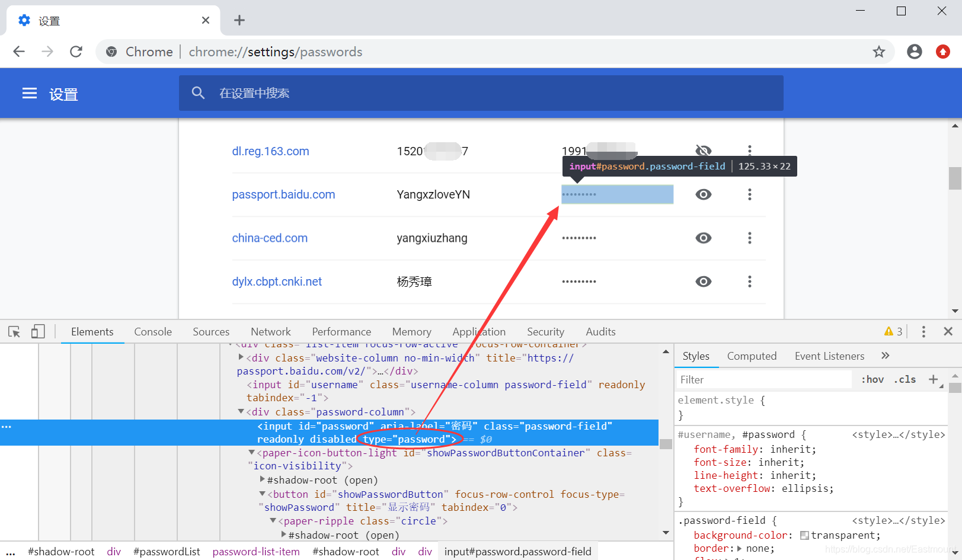Show the password for china-ced.com
The width and height of the screenshot is (962, 560).
[704, 238]
